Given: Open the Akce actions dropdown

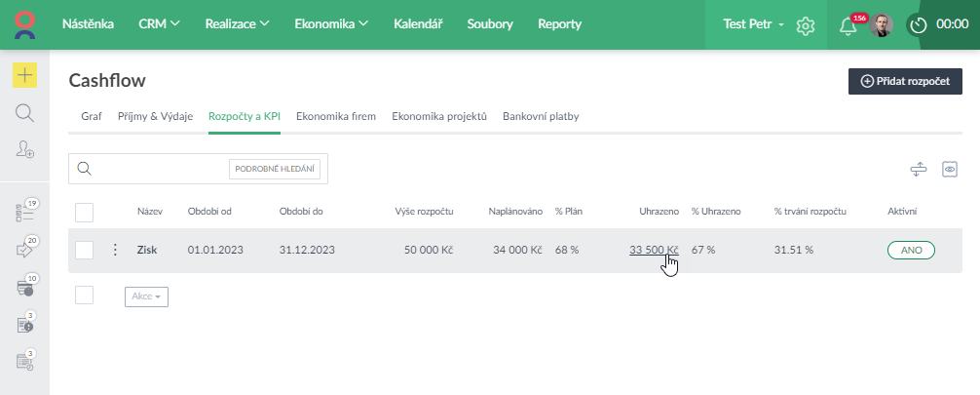Looking at the screenshot, I should coord(146,296).
